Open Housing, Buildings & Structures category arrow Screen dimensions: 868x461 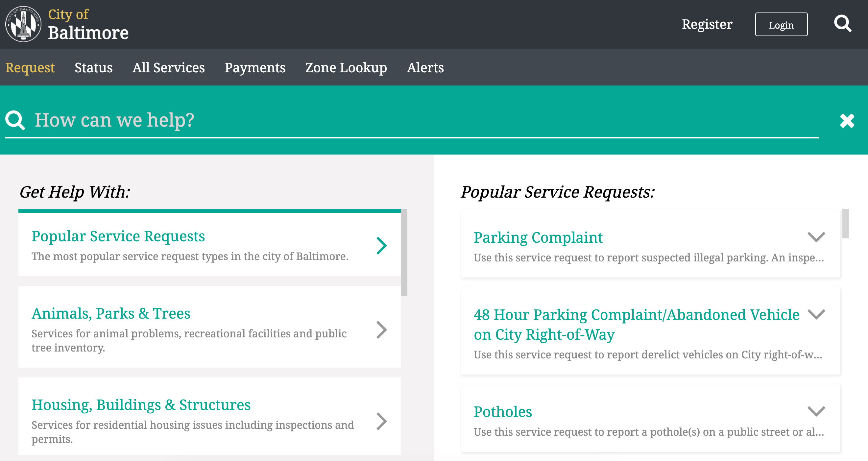click(381, 421)
